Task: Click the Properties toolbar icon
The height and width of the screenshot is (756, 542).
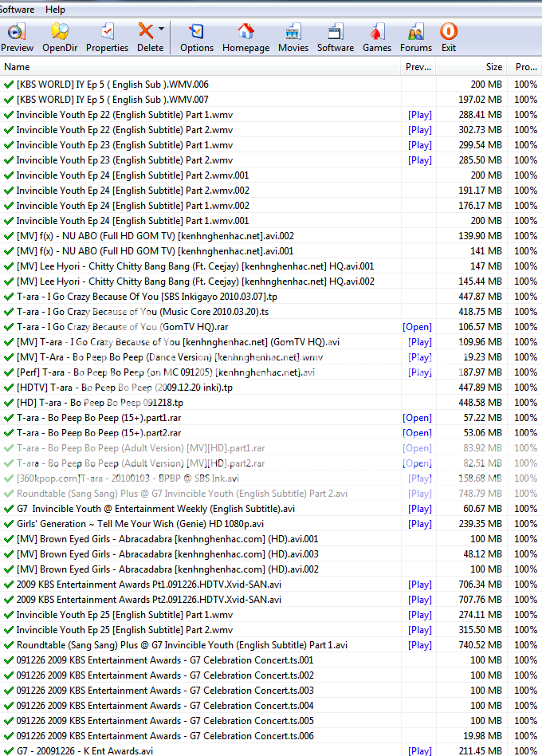Action: [x=107, y=32]
